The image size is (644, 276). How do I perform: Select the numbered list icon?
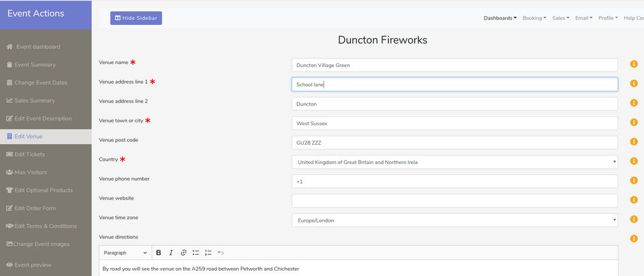[208, 253]
